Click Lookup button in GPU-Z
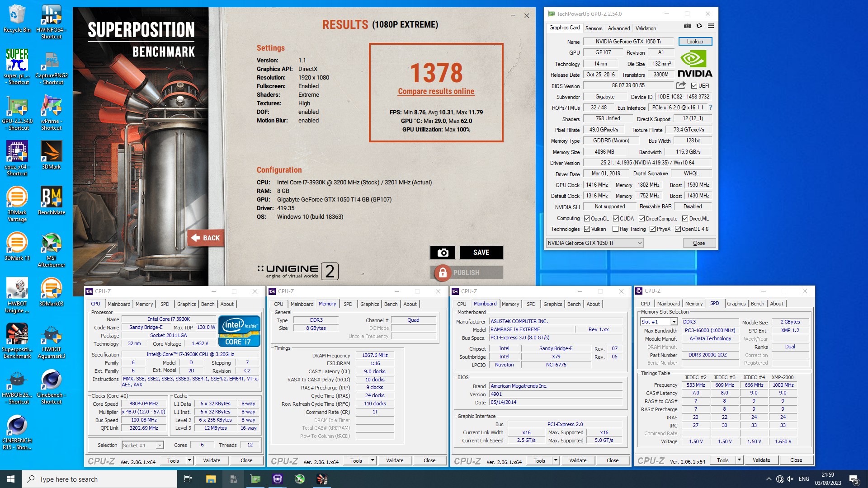868x488 pixels. [x=695, y=42]
